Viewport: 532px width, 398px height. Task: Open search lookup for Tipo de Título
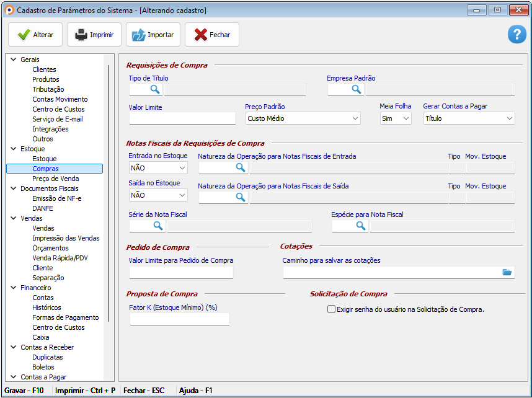(x=154, y=90)
